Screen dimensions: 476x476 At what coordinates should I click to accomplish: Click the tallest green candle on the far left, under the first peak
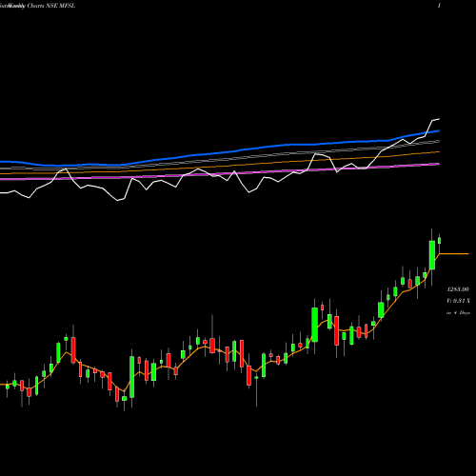[58, 352]
